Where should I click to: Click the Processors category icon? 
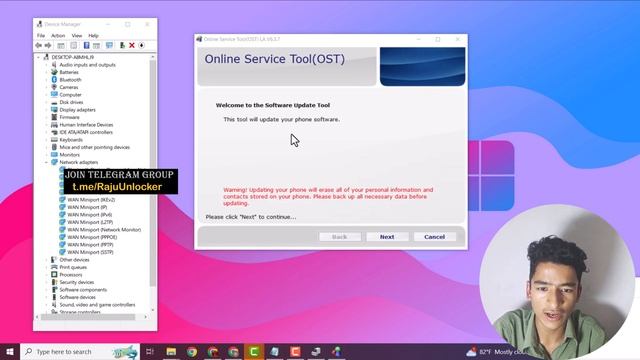tap(54, 275)
